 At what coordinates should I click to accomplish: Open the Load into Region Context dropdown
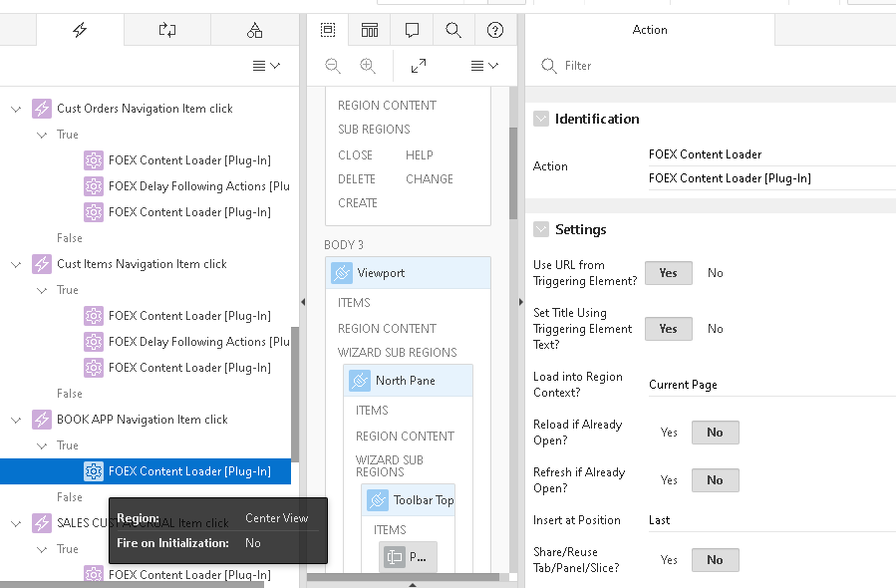point(767,385)
